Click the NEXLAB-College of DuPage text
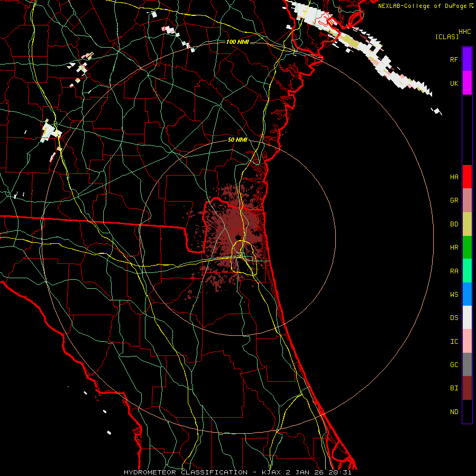This screenshot has width=476, height=476. click(x=423, y=6)
